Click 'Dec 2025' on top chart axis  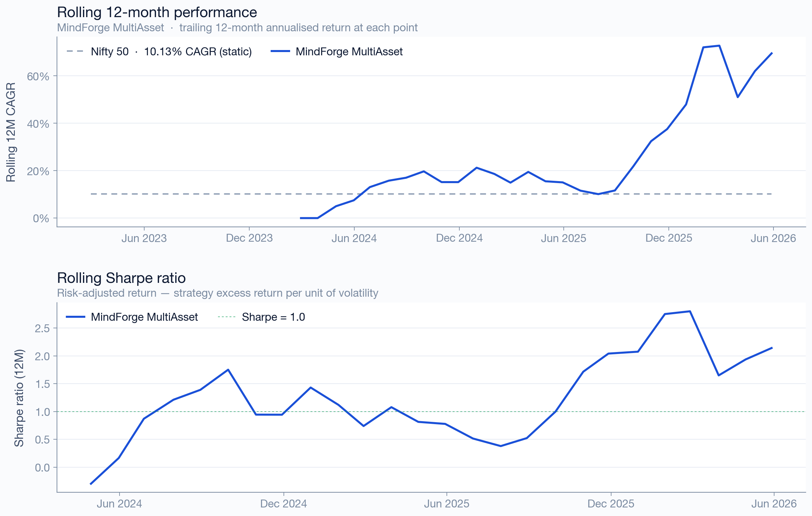[669, 238]
